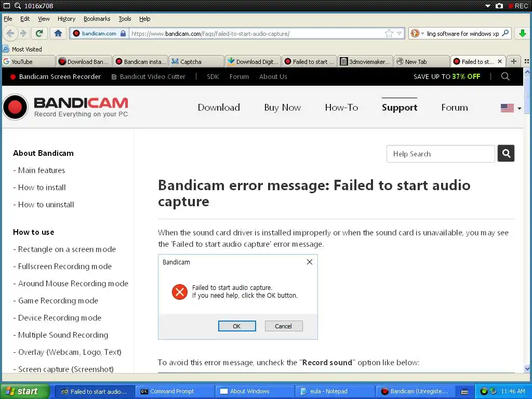
Task: Switch to eula - Notepad in the taskbar
Action: tap(335, 391)
